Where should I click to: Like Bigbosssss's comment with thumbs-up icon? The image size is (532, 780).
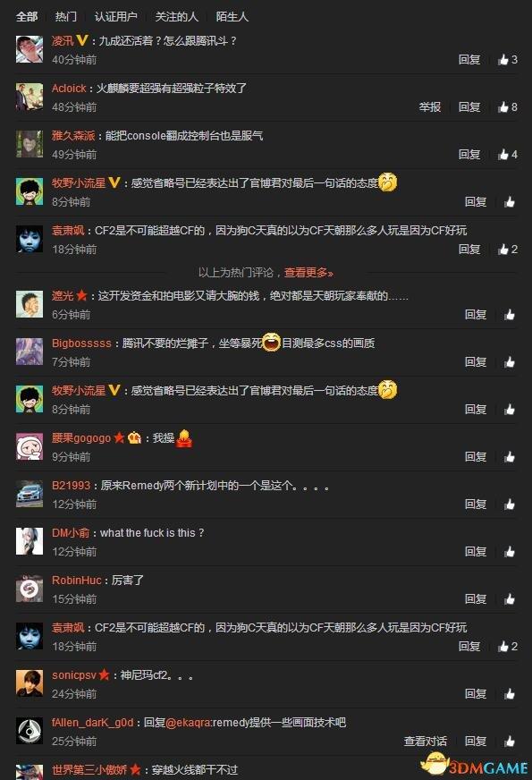coord(510,362)
